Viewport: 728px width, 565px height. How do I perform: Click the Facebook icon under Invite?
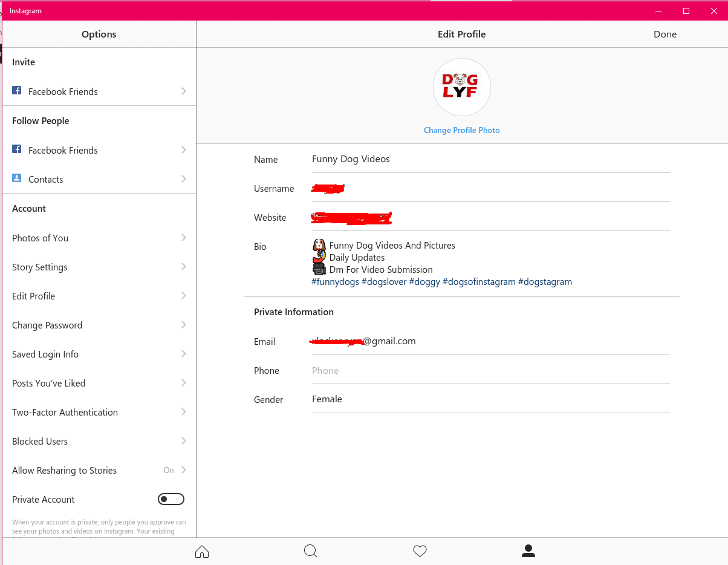(x=16, y=91)
